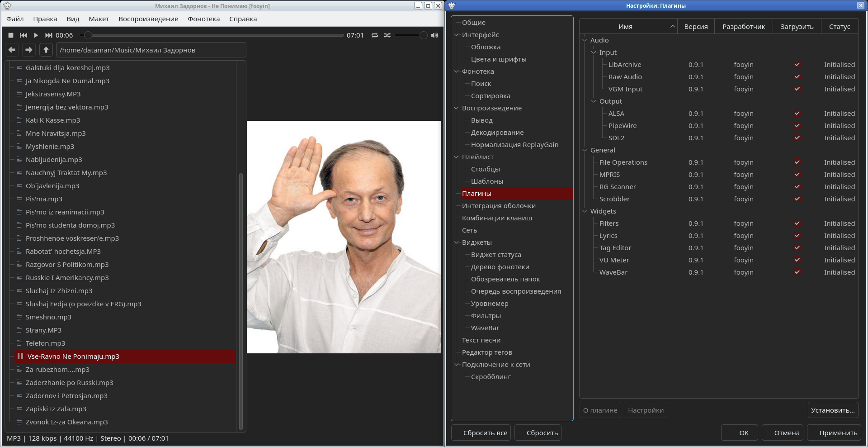
Task: Toggle the Scrobbler plugin load checkbox
Action: 797,199
